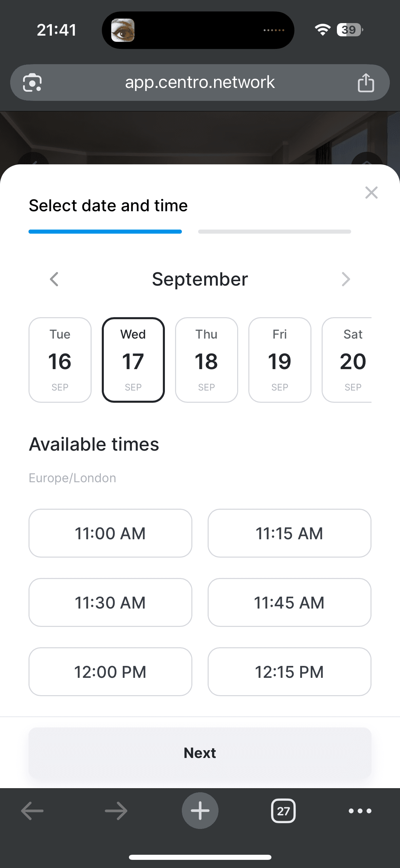400x868 pixels.
Task: Tap the Google Lens camera icon
Action: (32, 83)
